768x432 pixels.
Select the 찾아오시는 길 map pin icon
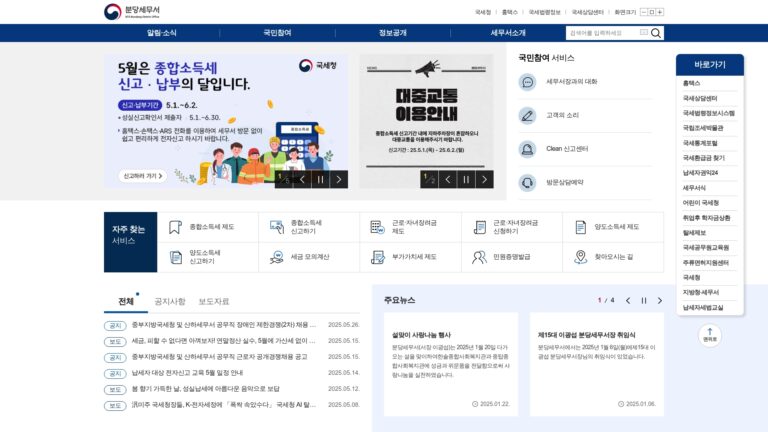(580, 257)
